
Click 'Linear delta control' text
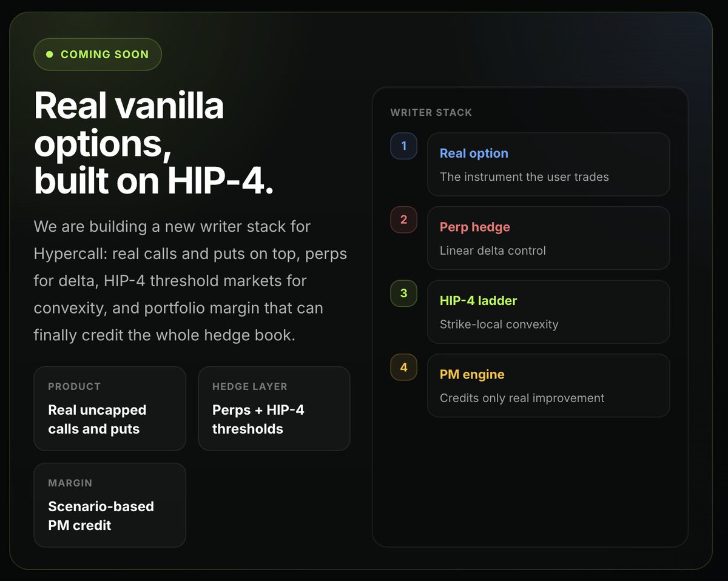pos(493,250)
